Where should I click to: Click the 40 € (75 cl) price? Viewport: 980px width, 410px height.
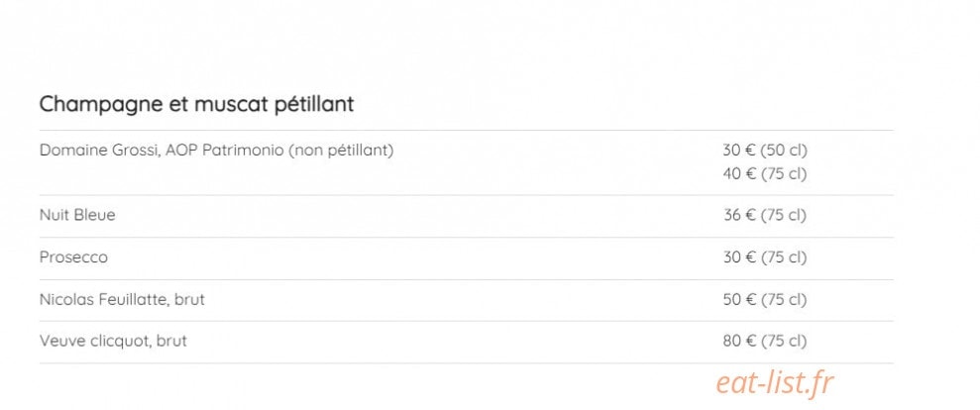tap(765, 173)
